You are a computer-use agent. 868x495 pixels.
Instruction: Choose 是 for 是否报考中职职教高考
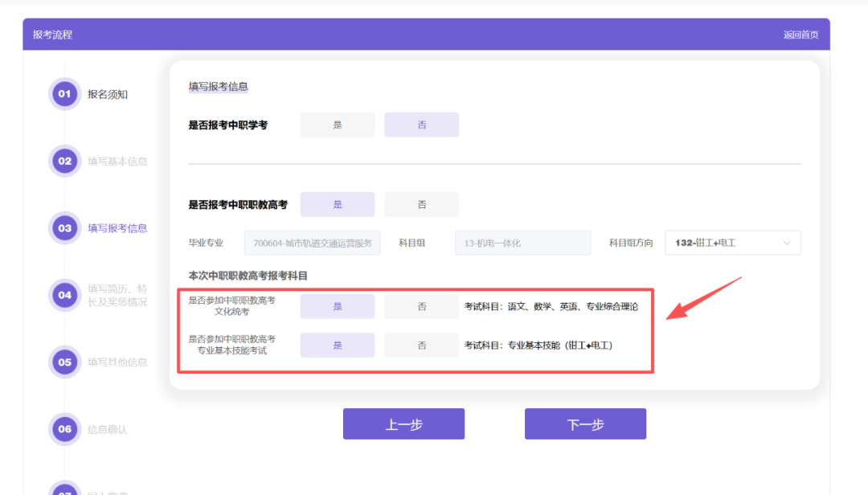click(x=337, y=204)
